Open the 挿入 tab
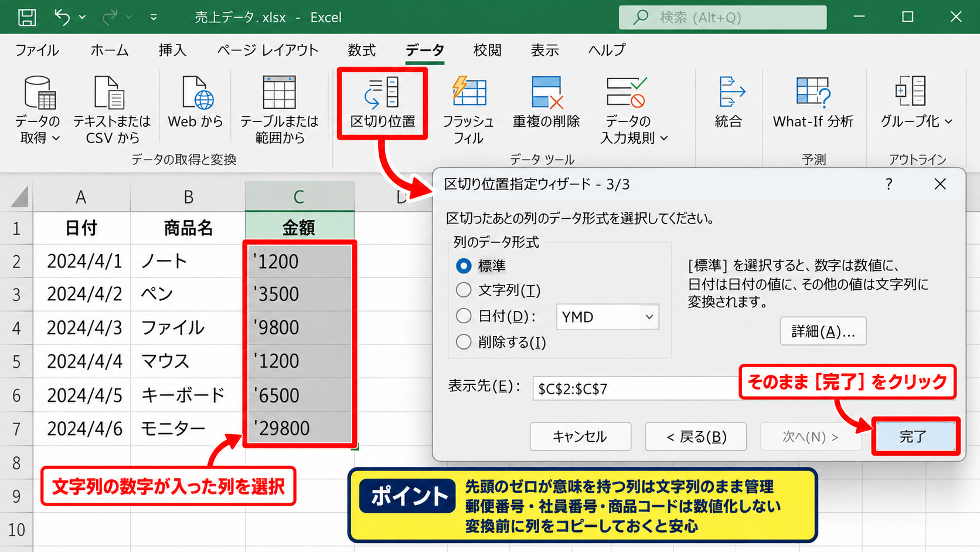 click(172, 50)
